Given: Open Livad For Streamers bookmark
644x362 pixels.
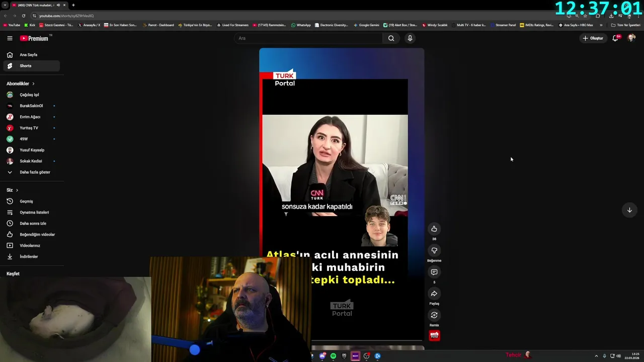Looking at the screenshot, I should click(x=232, y=25).
